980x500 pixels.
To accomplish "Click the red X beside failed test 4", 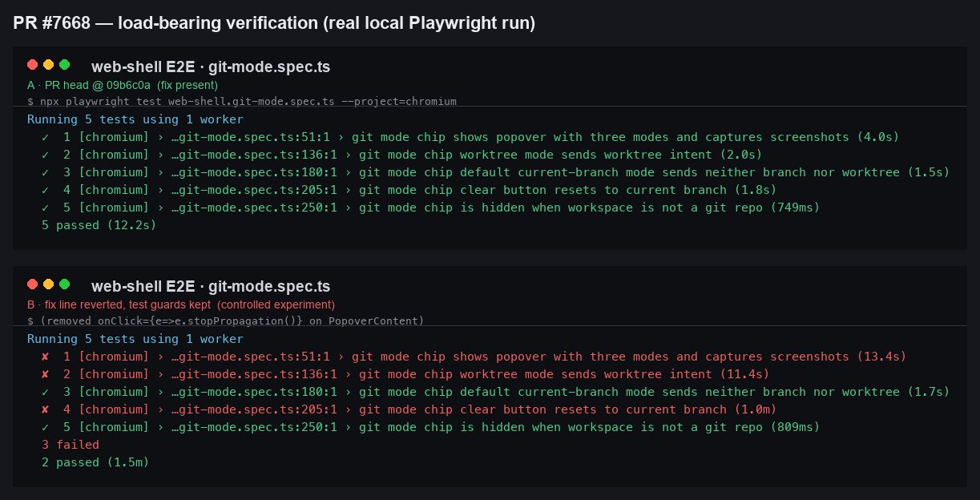I will pos(46,409).
